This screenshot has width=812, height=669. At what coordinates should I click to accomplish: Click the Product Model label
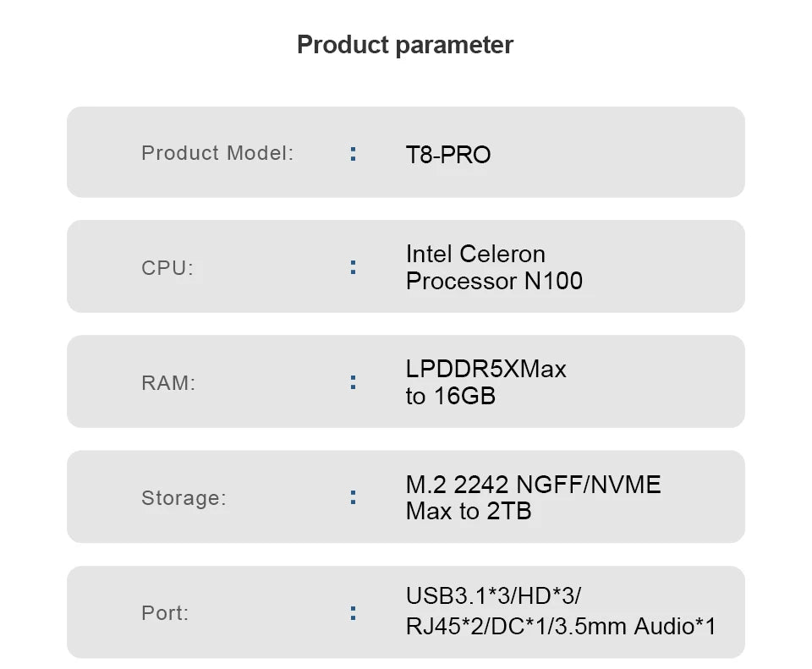217,153
